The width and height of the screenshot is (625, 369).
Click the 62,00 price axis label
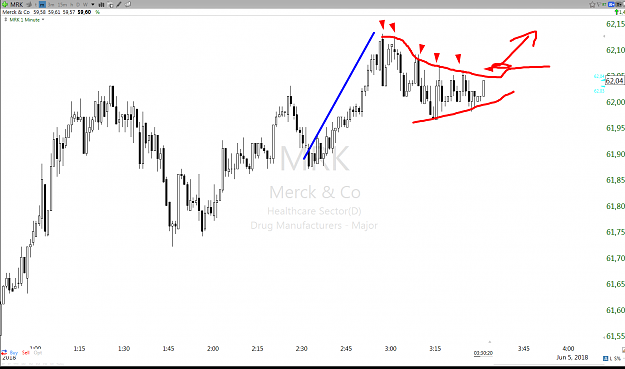coord(615,102)
